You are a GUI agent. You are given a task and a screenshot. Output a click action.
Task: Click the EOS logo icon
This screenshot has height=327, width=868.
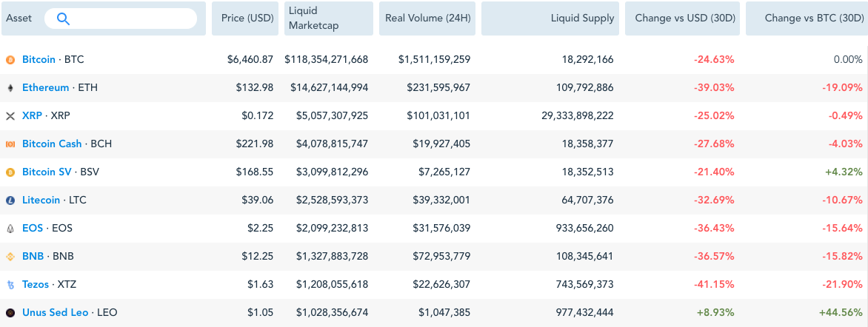tap(10, 229)
